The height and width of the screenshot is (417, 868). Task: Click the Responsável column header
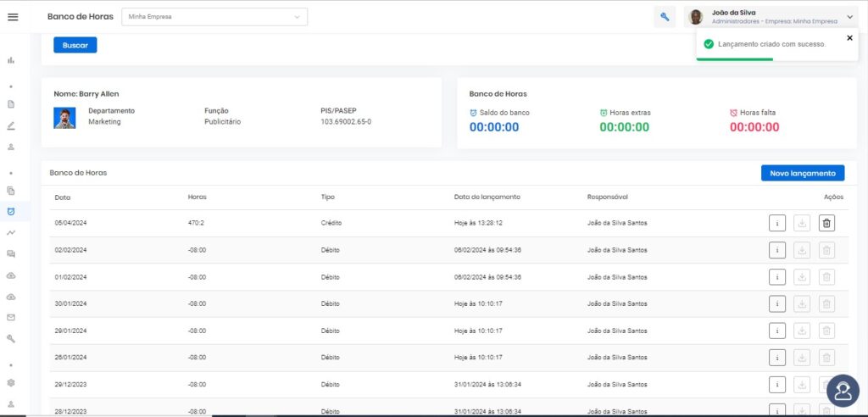(x=607, y=197)
